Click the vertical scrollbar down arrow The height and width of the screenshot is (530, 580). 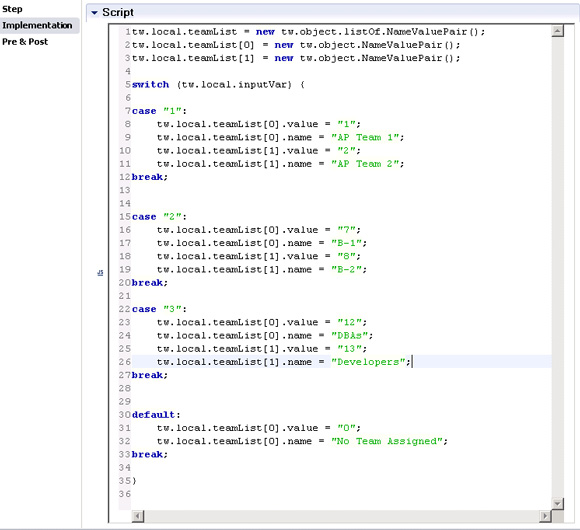point(557,503)
